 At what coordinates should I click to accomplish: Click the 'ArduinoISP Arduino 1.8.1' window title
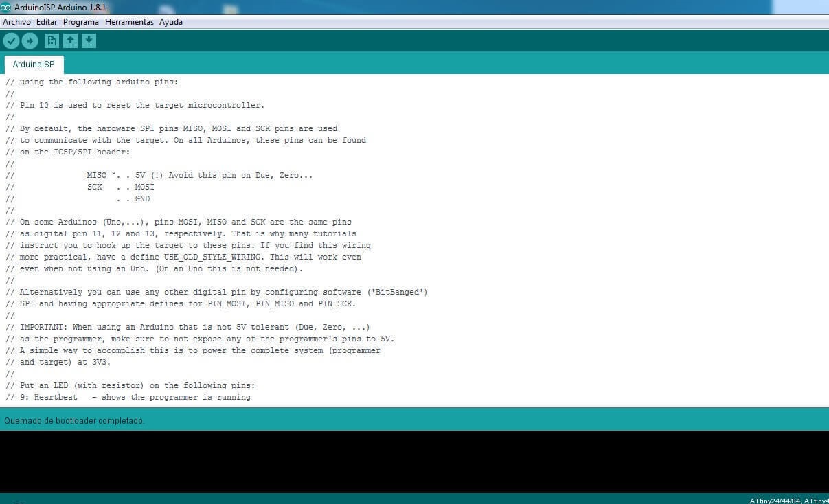(60, 7)
